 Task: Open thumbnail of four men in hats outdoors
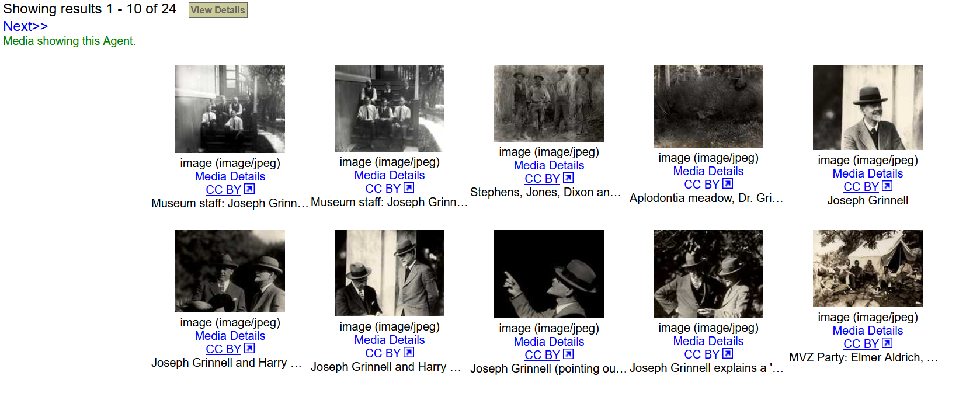coord(549,103)
